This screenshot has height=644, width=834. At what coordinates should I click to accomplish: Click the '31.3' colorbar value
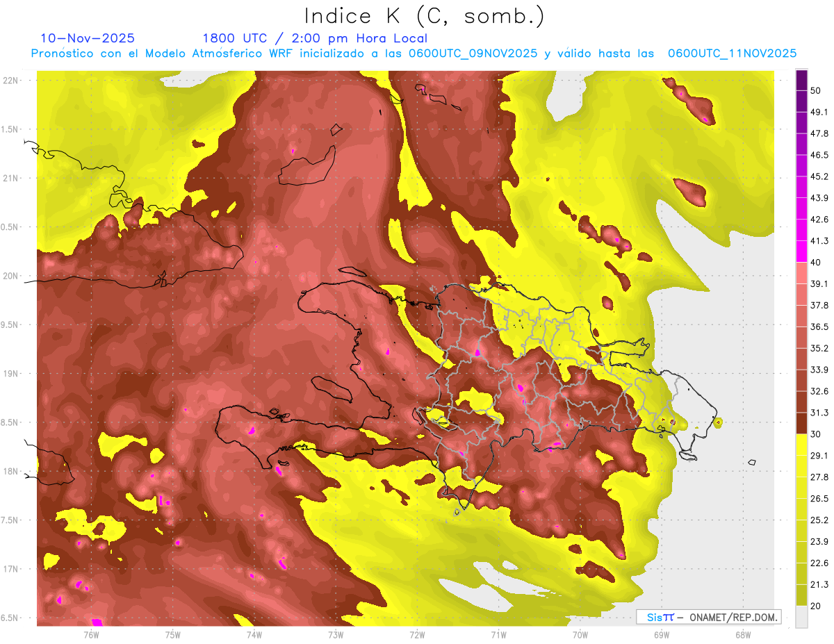click(x=819, y=413)
